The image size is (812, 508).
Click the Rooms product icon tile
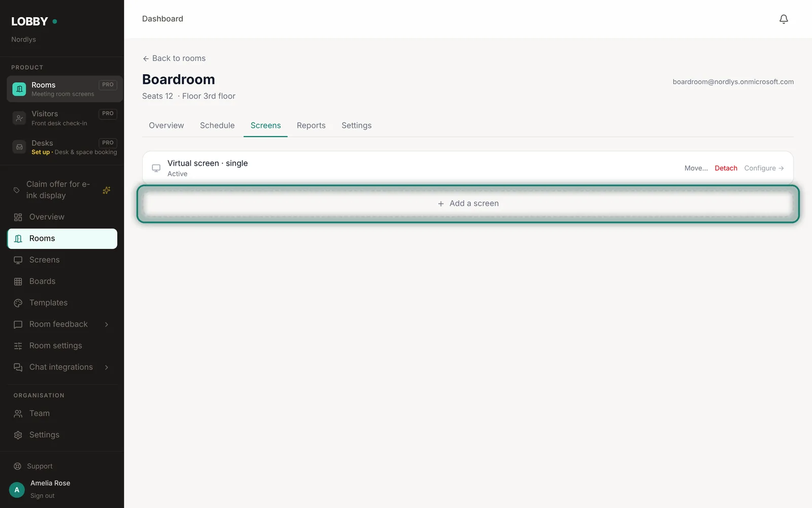[19, 89]
